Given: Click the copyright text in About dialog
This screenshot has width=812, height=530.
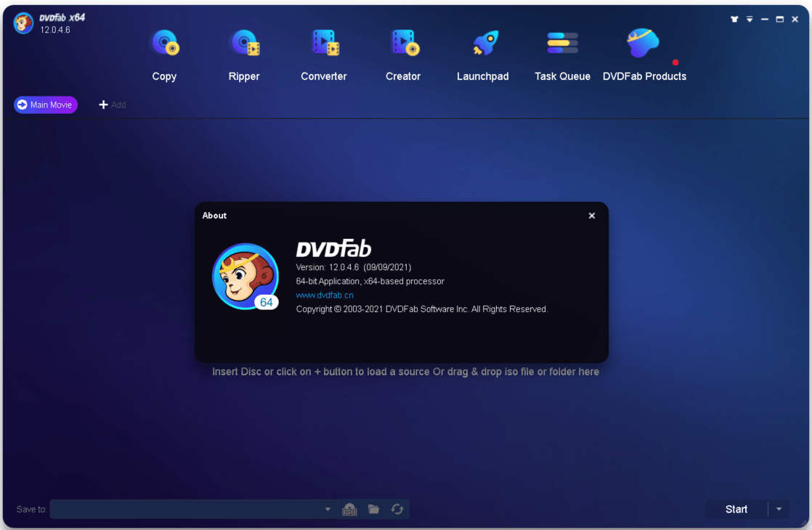Looking at the screenshot, I should pos(421,309).
